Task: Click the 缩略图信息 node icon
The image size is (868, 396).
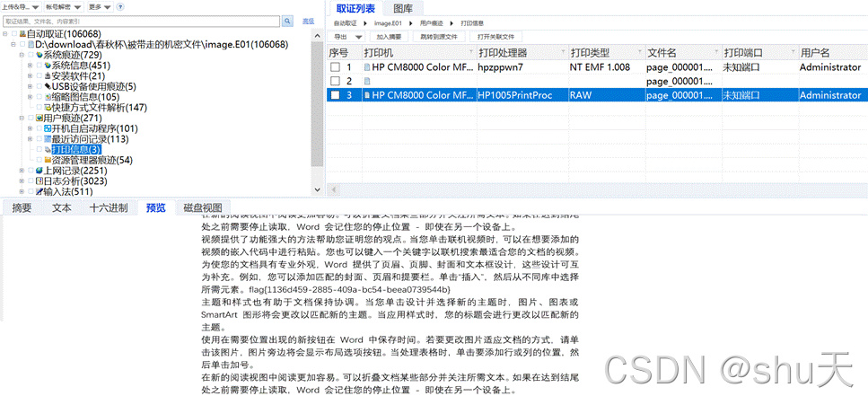Action: point(48,97)
